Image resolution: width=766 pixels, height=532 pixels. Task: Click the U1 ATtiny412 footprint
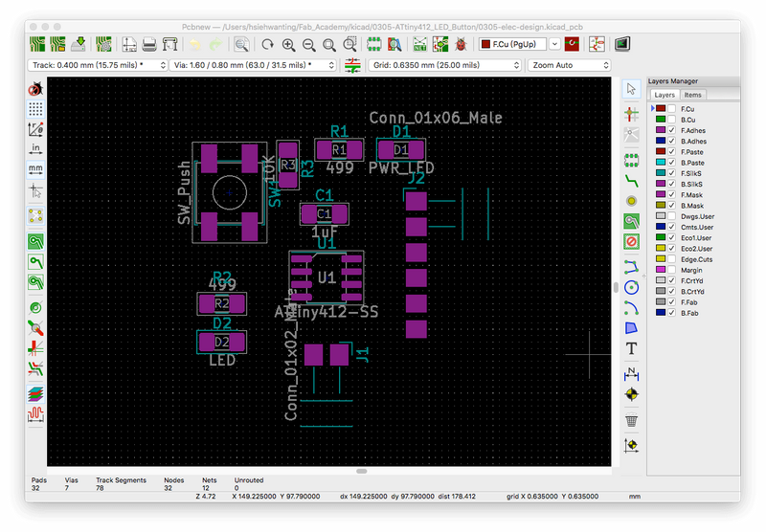point(327,277)
